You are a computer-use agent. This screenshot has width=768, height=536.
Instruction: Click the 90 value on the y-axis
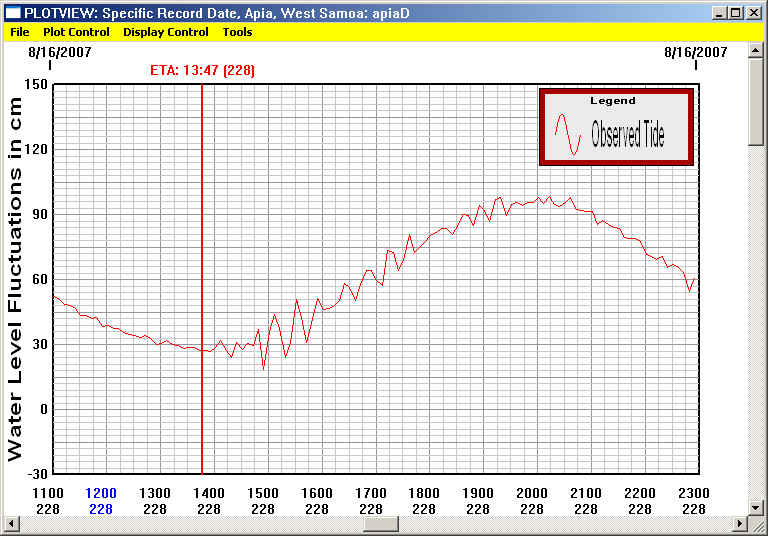pyautogui.click(x=40, y=215)
